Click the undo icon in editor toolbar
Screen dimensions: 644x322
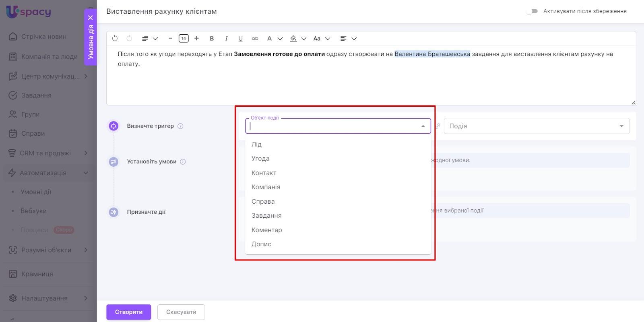(115, 39)
